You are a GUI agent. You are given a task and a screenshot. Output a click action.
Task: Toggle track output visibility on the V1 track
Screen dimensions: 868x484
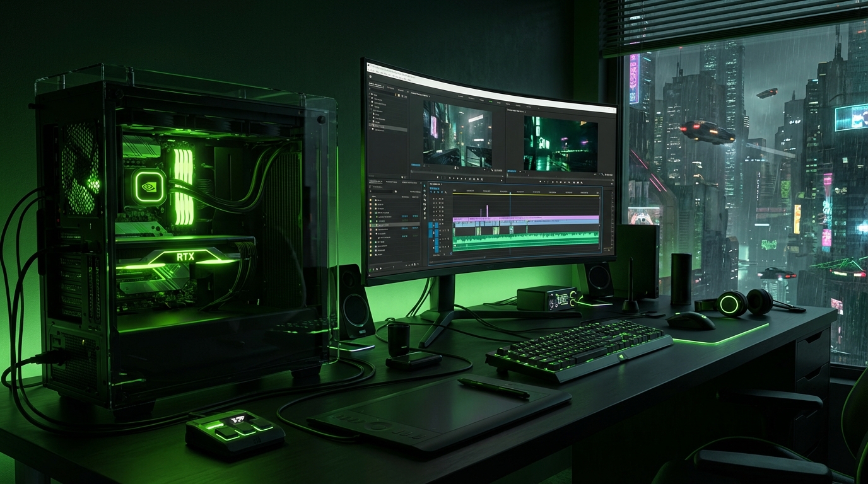[437, 222]
